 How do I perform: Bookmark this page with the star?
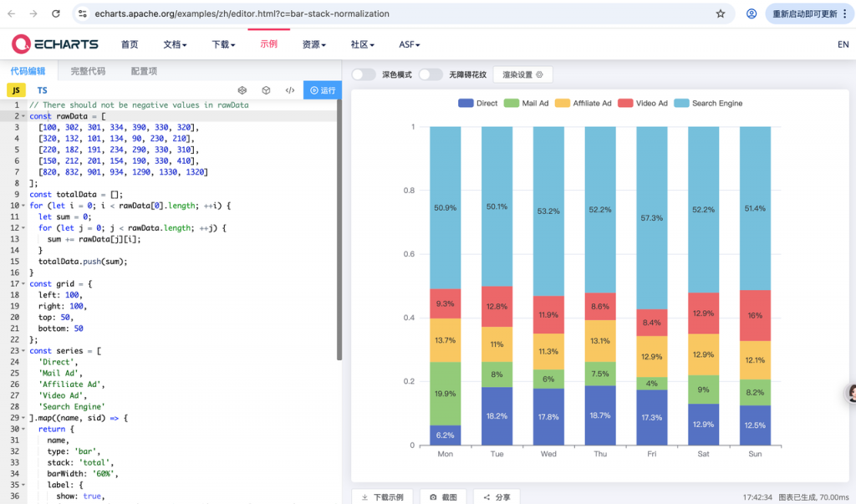[721, 13]
